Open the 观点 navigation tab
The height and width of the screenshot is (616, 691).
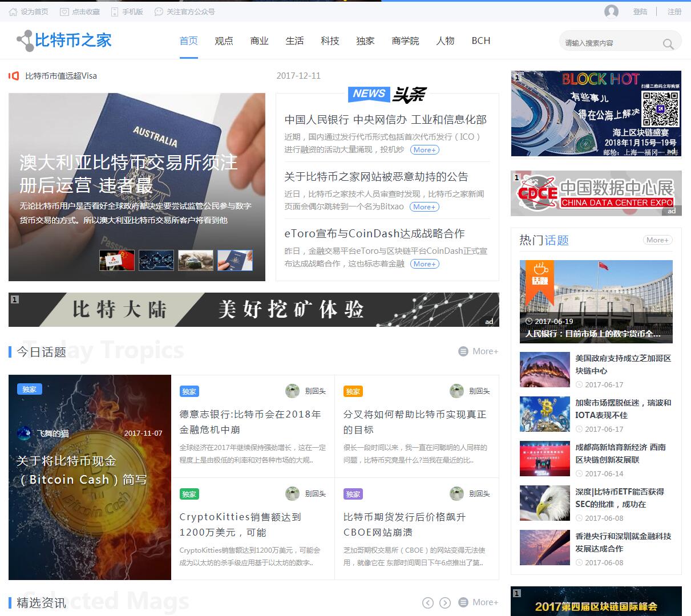point(224,40)
